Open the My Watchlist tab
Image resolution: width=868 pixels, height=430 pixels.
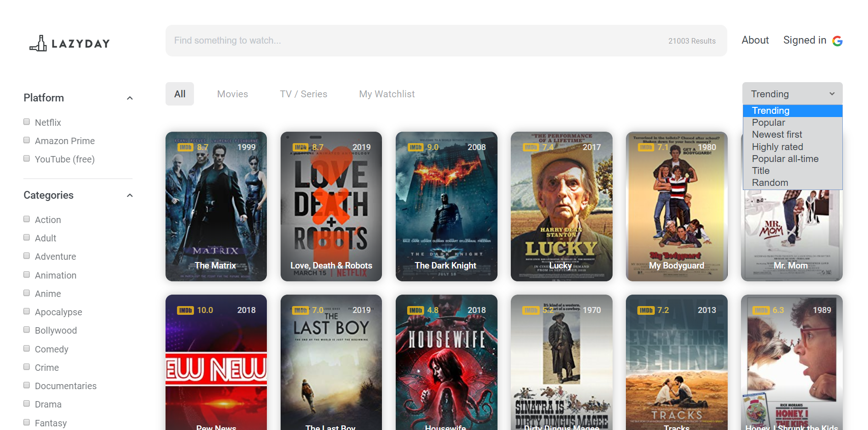tap(387, 94)
